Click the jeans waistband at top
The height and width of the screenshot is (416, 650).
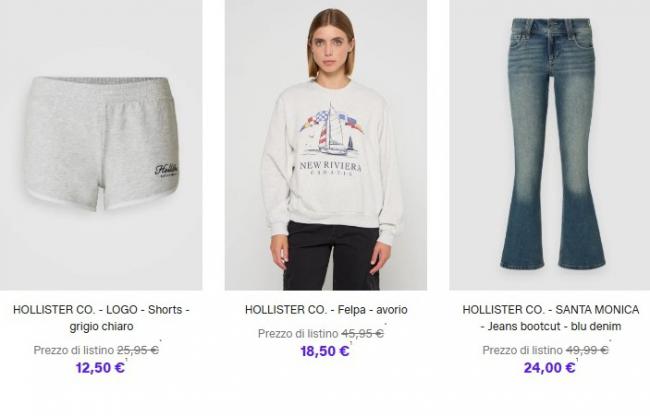click(x=551, y=28)
